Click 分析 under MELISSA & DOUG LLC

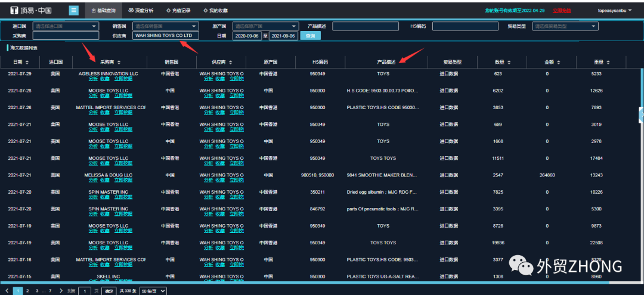(93, 180)
